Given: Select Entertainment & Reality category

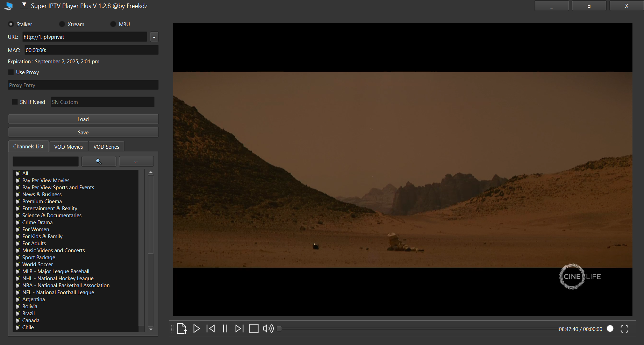Looking at the screenshot, I should click(x=76, y=209).
